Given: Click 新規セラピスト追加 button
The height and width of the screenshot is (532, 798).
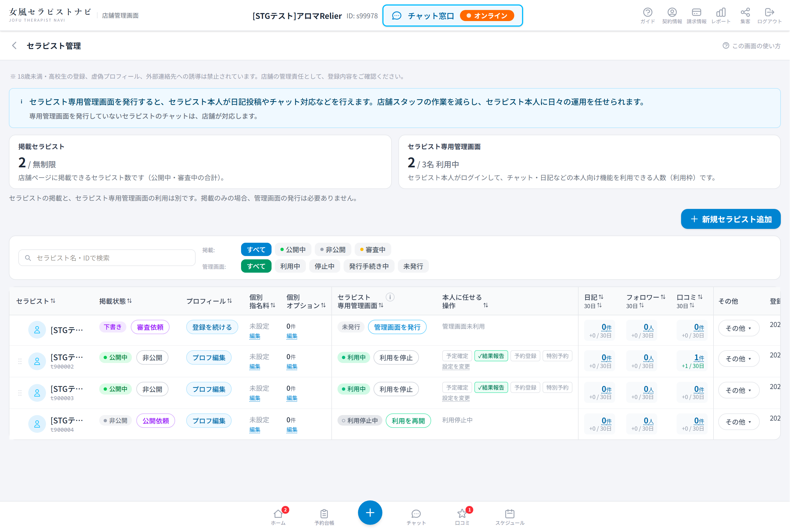Looking at the screenshot, I should pos(738,221).
